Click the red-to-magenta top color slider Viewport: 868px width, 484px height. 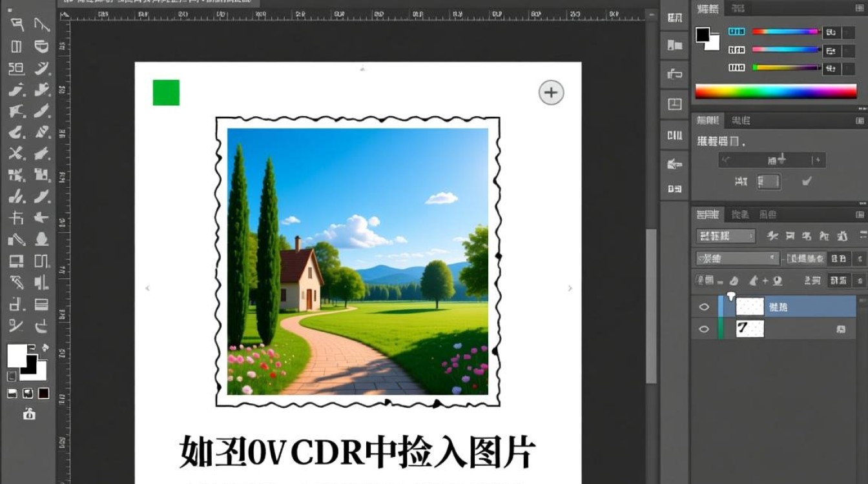point(785,32)
